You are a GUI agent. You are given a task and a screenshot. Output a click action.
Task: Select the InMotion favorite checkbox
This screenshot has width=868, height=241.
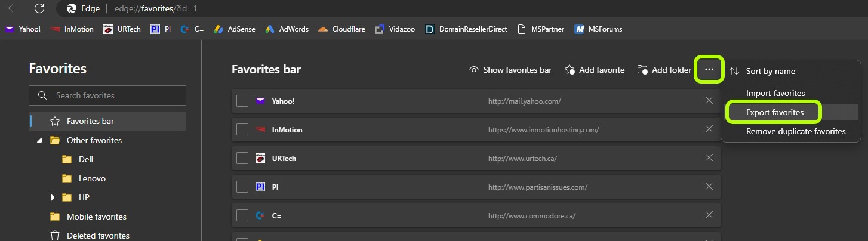click(242, 129)
